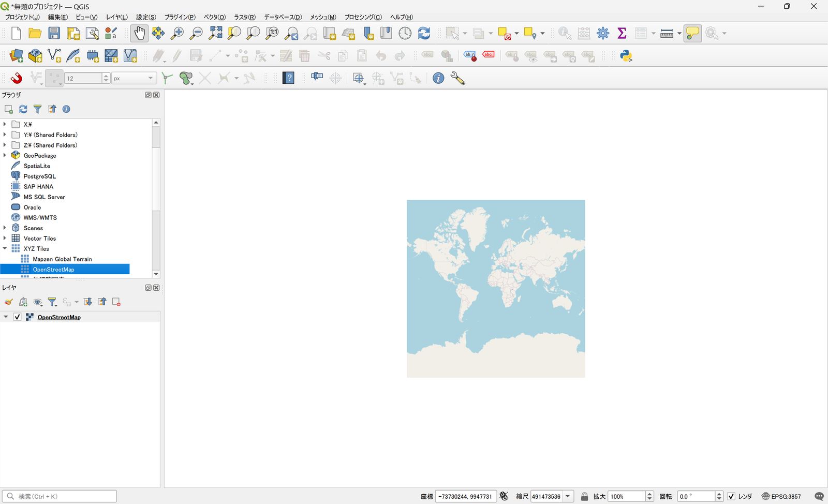Open the Identify Features tool

[x=565, y=33]
